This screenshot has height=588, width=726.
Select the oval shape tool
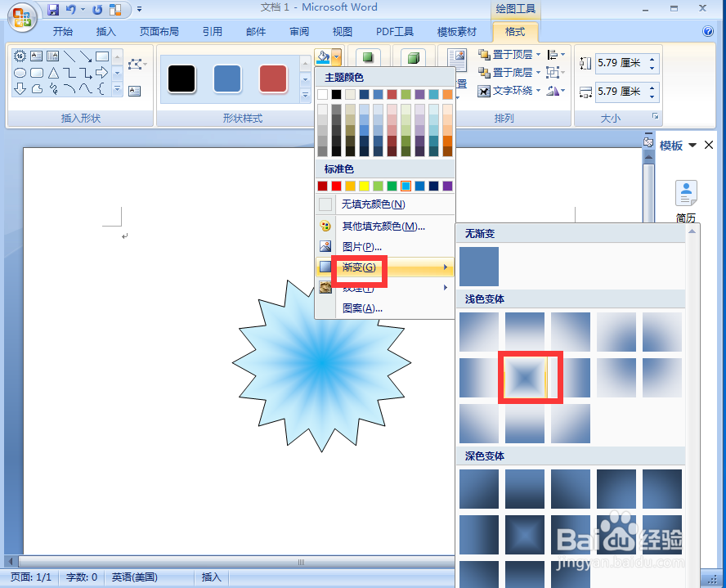pos(20,73)
